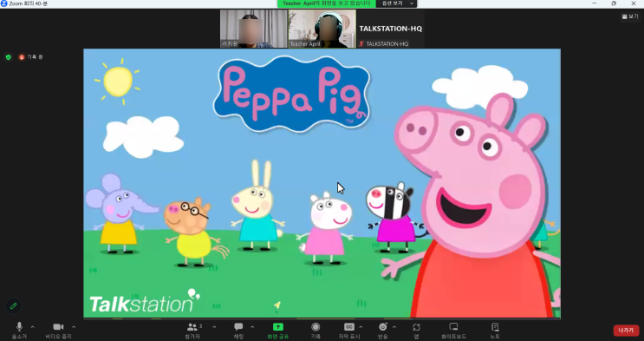Expand the participants options arrow
Viewport: 644px width, 341px height.
click(214, 327)
